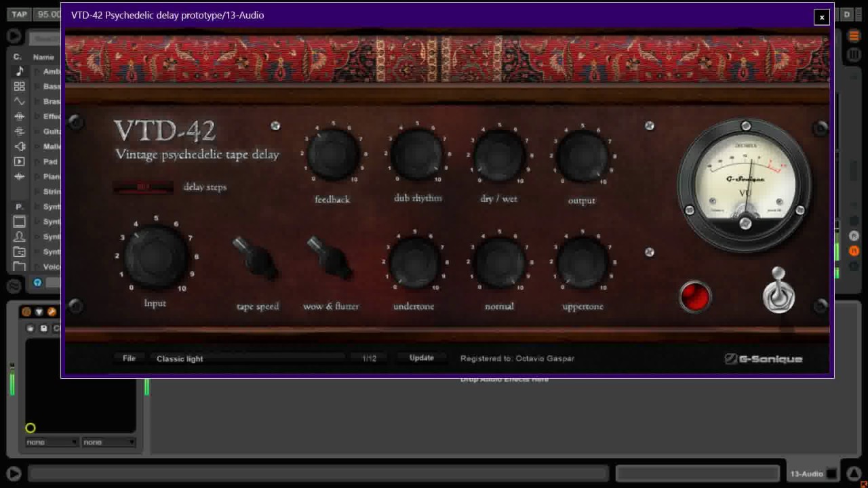Close the VTD-42 plugin window
Image resolution: width=868 pixels, height=488 pixels.
(821, 18)
